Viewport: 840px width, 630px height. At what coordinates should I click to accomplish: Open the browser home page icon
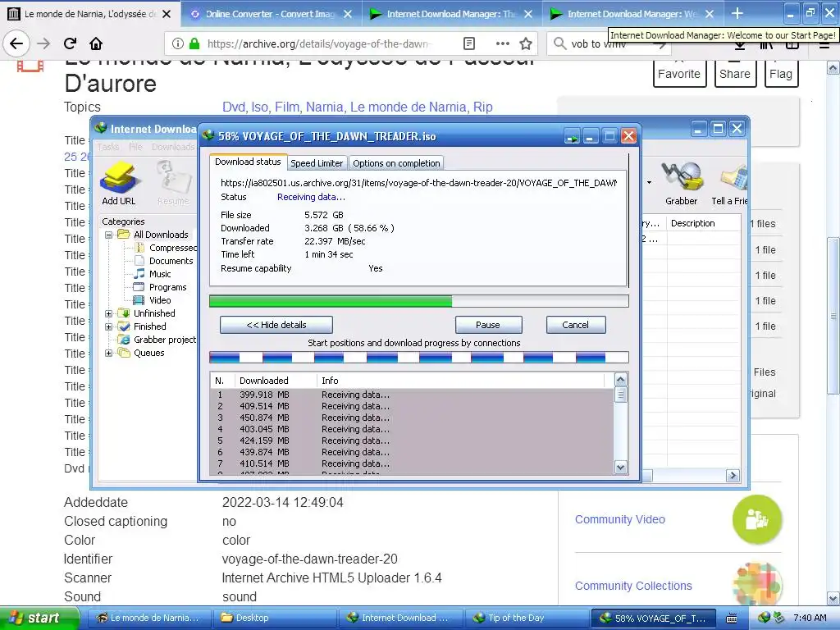96,43
